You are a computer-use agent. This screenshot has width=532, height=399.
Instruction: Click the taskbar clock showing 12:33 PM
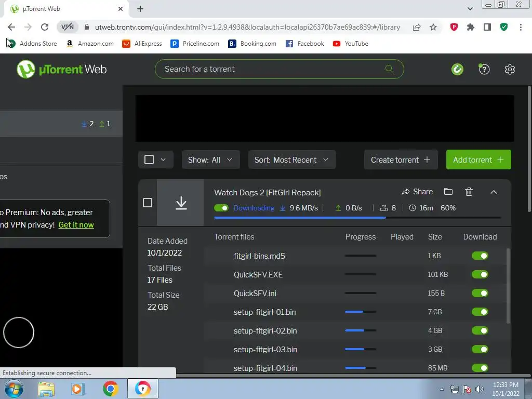[x=506, y=389]
